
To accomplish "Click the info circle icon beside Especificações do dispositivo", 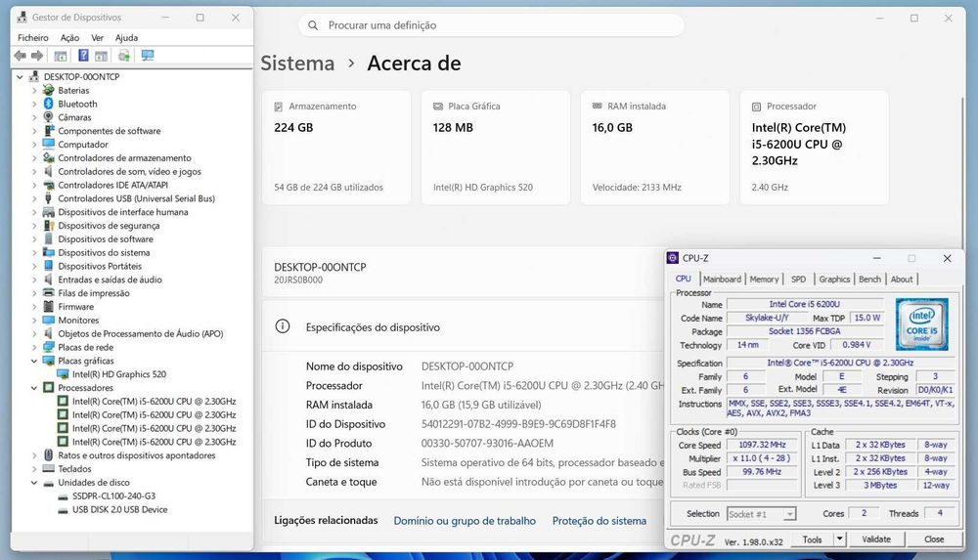I will 283,326.
